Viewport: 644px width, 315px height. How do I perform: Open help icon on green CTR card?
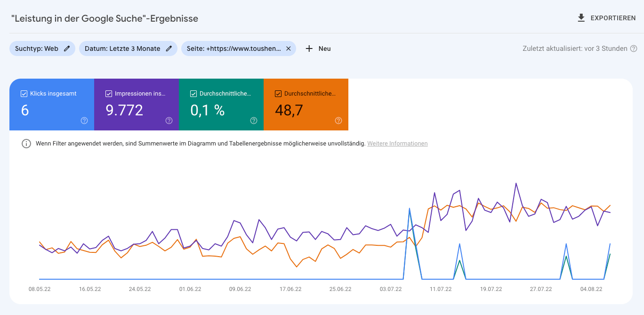pyautogui.click(x=254, y=121)
